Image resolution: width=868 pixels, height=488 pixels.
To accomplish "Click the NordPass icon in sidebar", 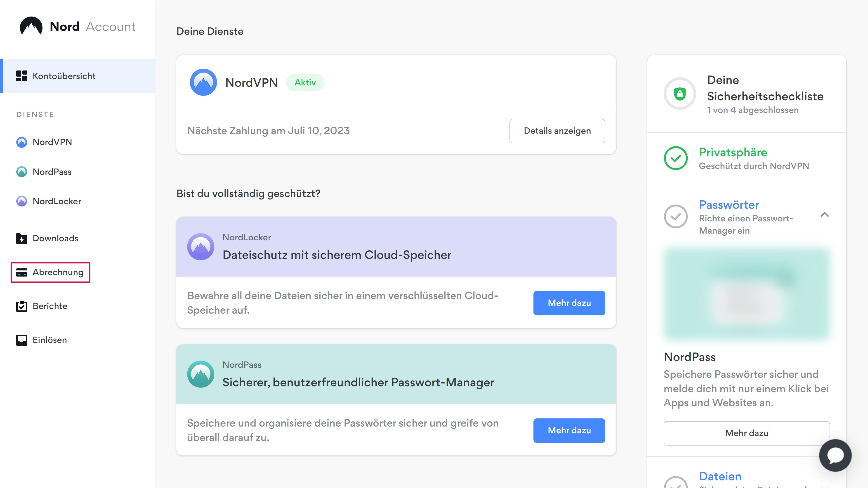I will 21,172.
